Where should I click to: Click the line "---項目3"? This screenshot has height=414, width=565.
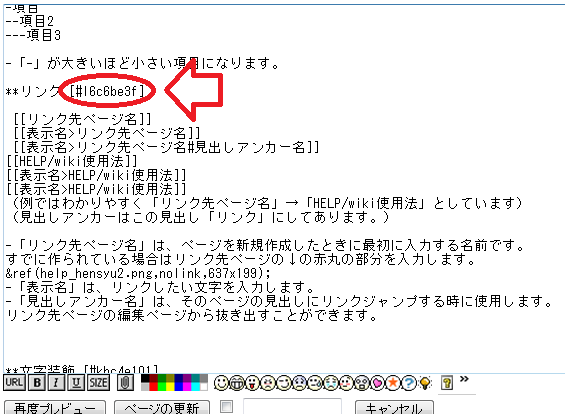coord(33,35)
